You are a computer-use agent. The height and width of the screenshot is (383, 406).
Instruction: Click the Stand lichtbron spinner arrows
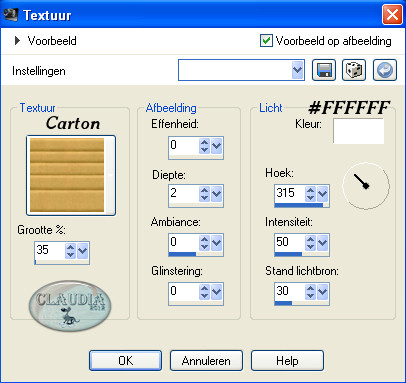(310, 291)
